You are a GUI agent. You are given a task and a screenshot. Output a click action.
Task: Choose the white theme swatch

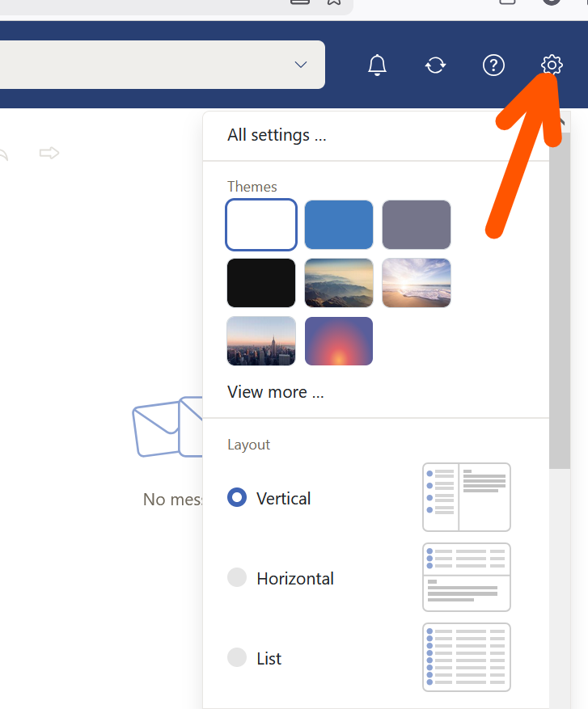click(x=261, y=225)
